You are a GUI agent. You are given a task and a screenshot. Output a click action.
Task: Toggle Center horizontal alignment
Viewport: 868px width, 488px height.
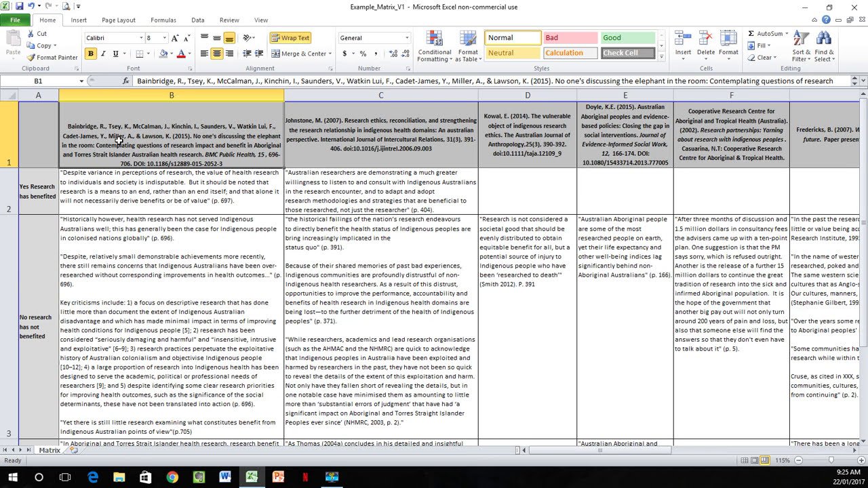217,54
